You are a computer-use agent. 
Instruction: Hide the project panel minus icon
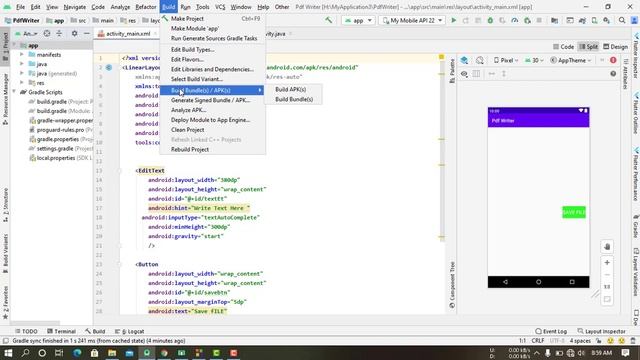[87, 33]
